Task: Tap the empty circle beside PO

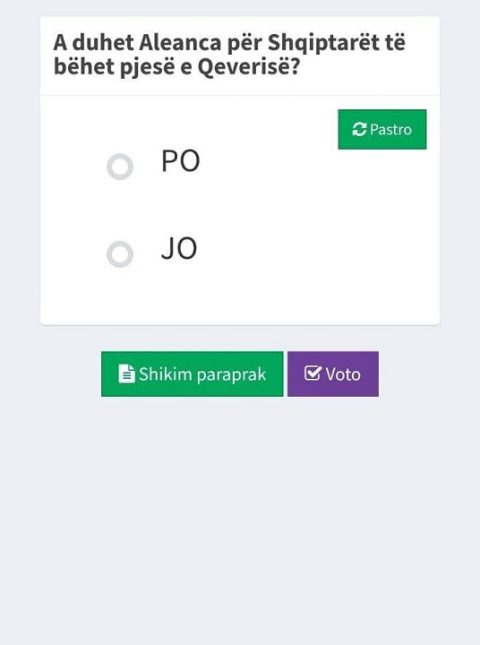Action: coord(120,167)
